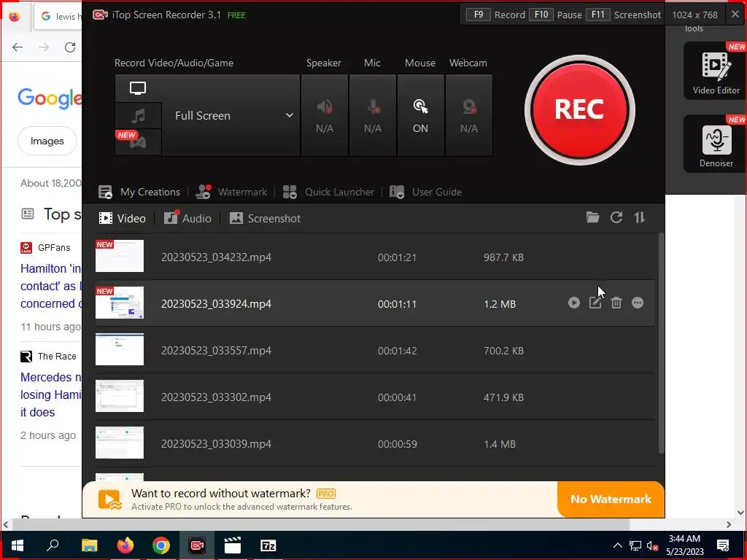Select file name 20230523_033039.mp4
The width and height of the screenshot is (747, 560).
[216, 444]
